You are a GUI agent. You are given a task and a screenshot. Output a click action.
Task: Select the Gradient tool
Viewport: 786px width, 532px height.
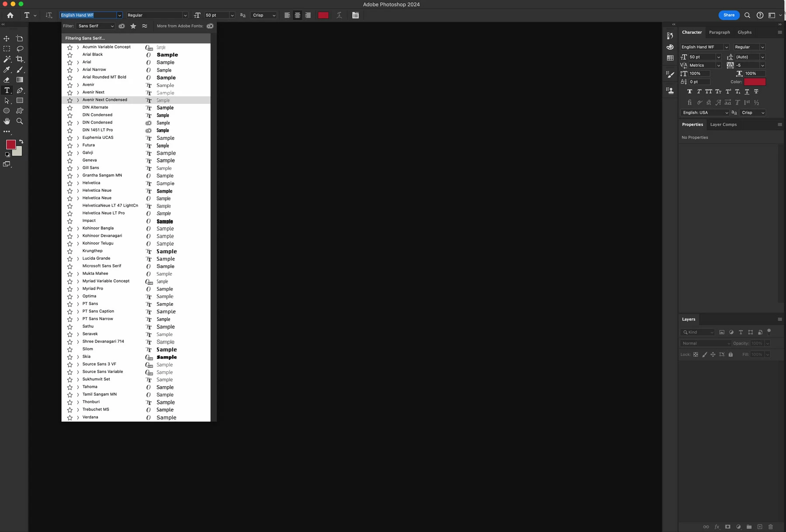[x=20, y=80]
